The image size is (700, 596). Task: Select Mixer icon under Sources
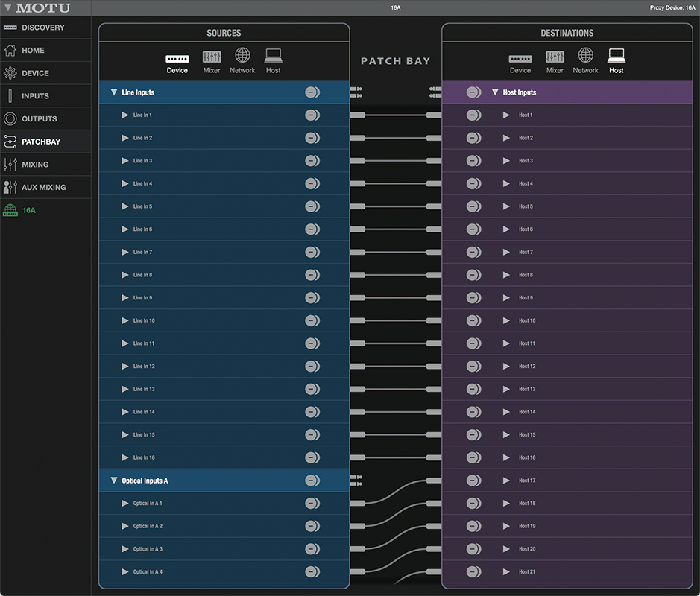click(212, 57)
